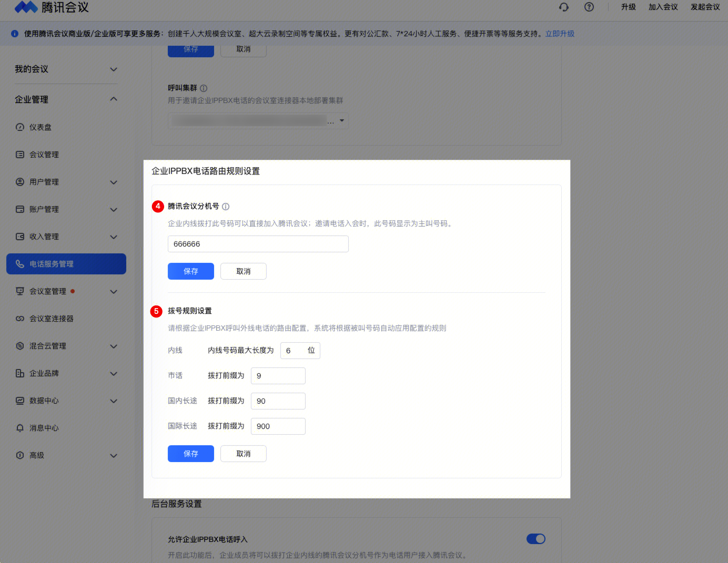Click the 会议室连接器 link icon
Image resolution: width=728 pixels, height=563 pixels.
click(x=20, y=319)
